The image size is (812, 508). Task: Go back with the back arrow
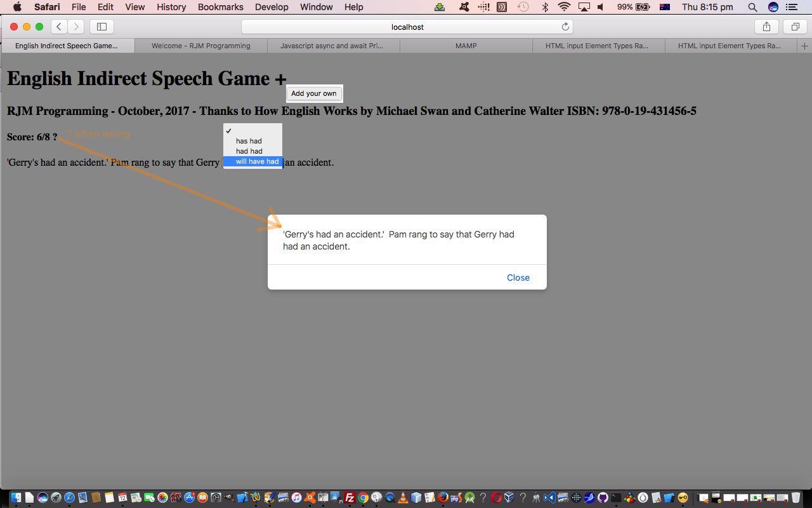[59, 27]
